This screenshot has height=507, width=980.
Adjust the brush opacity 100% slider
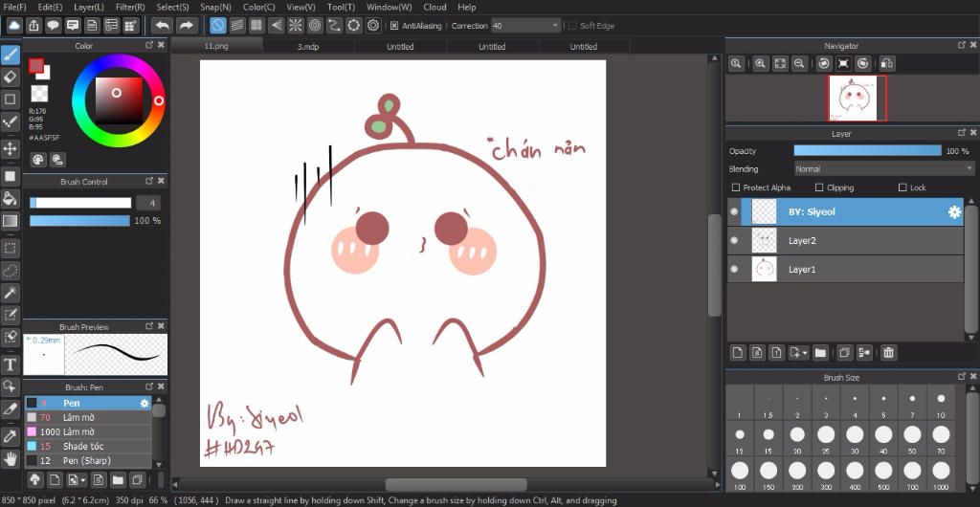point(80,220)
